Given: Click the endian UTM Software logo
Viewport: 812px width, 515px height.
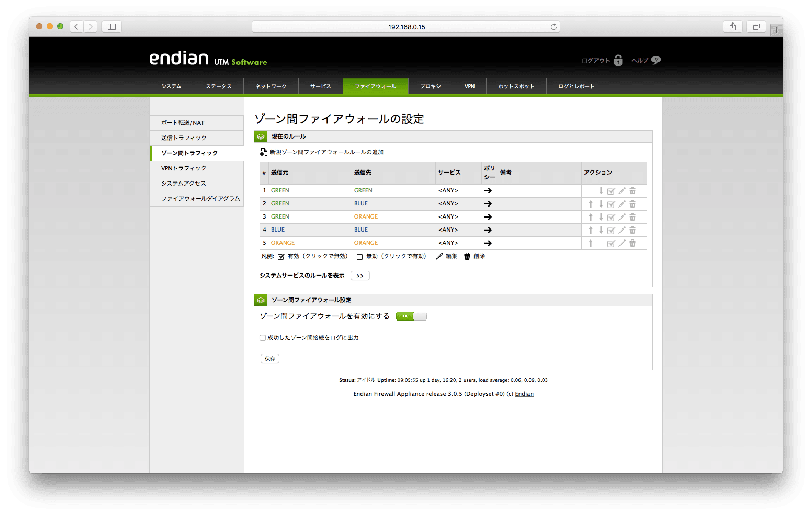Looking at the screenshot, I should coord(208,59).
